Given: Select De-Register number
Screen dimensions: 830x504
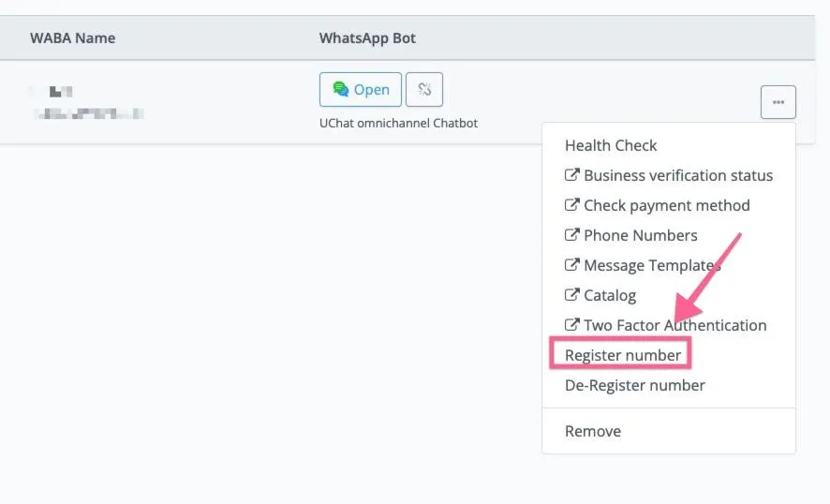Looking at the screenshot, I should (634, 385).
